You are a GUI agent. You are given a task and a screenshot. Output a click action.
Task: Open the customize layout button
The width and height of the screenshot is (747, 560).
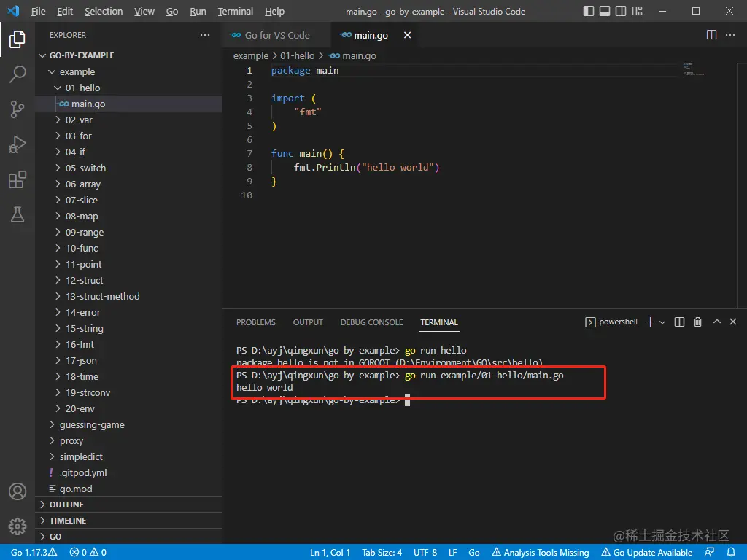click(x=638, y=11)
